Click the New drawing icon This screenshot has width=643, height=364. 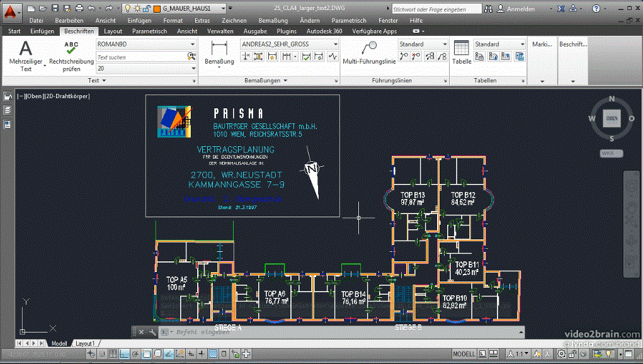(x=31, y=8)
